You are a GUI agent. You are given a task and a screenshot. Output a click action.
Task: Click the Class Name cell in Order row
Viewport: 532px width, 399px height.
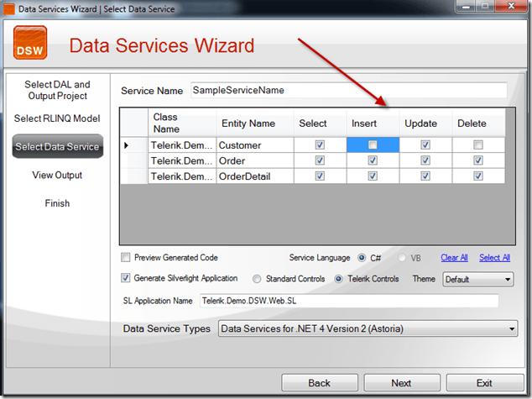click(x=182, y=160)
